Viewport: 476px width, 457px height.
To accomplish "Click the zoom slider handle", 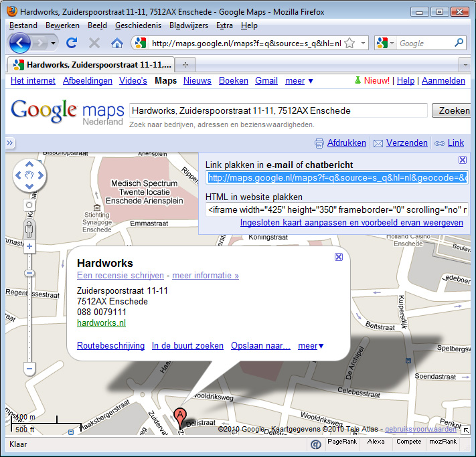I will click(x=29, y=274).
